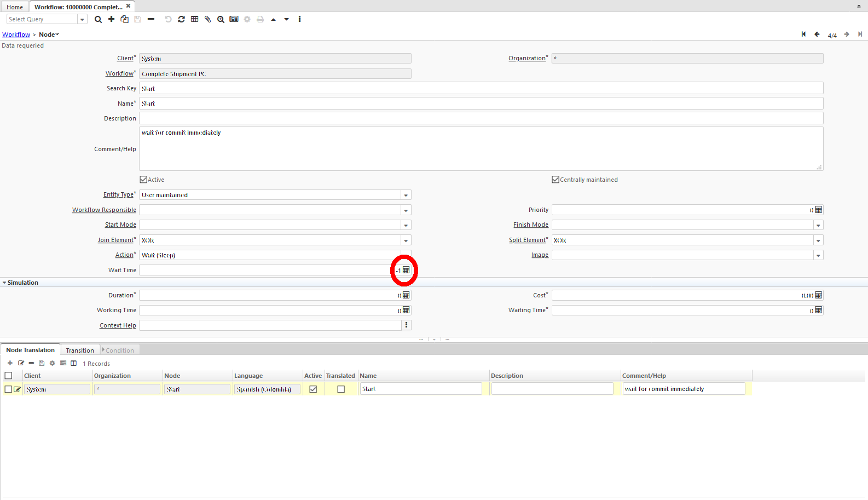Open Working Time calculator icon
The height and width of the screenshot is (500, 868).
coord(406,310)
